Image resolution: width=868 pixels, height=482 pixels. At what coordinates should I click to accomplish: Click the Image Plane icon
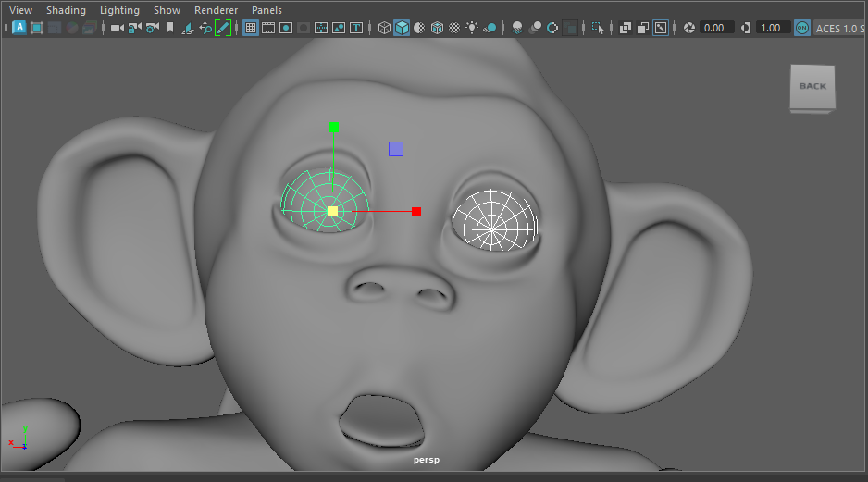[x=188, y=28]
